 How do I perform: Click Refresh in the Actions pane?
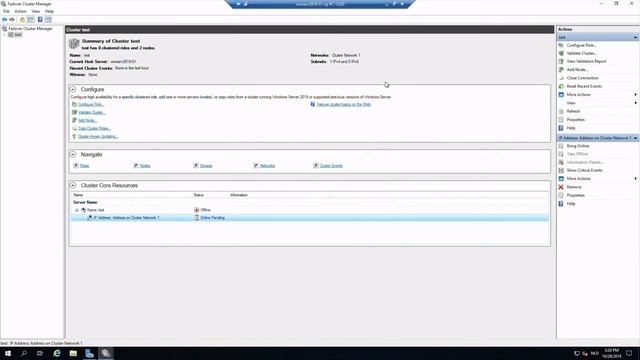[x=573, y=111]
